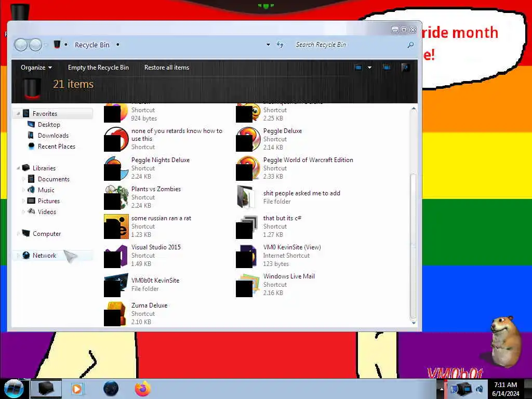Expand the Videos library node
Screen dimensions: 532x399
(23, 212)
